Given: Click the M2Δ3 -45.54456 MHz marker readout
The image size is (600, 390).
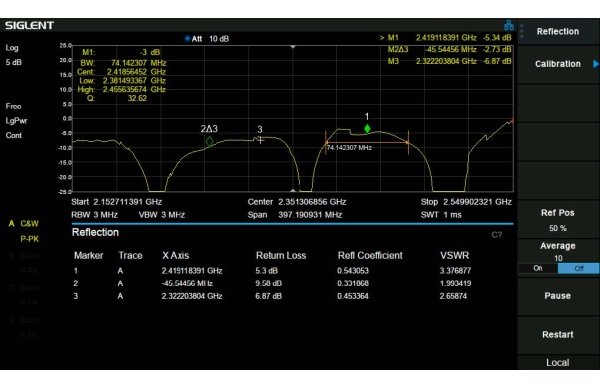Looking at the screenshot, I should pos(449,49).
